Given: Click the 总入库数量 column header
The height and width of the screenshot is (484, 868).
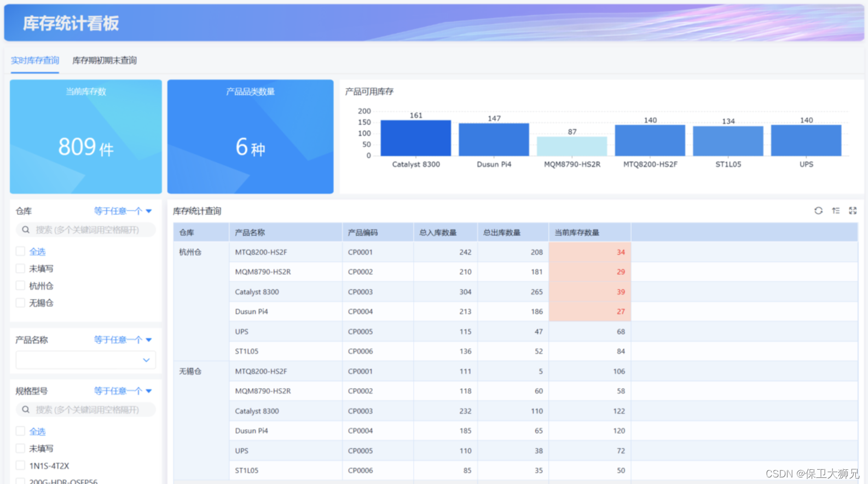Looking at the screenshot, I should (x=445, y=232).
